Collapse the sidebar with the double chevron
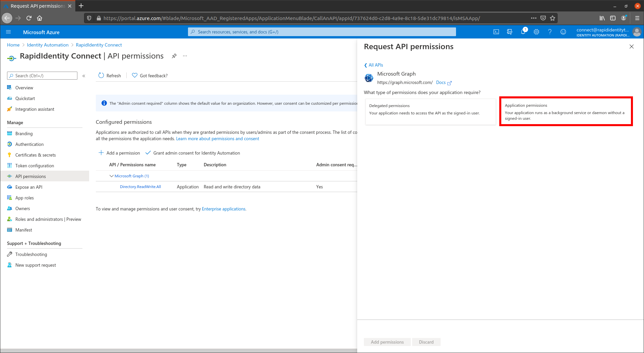Screen dimensions: 644x353 point(84,76)
